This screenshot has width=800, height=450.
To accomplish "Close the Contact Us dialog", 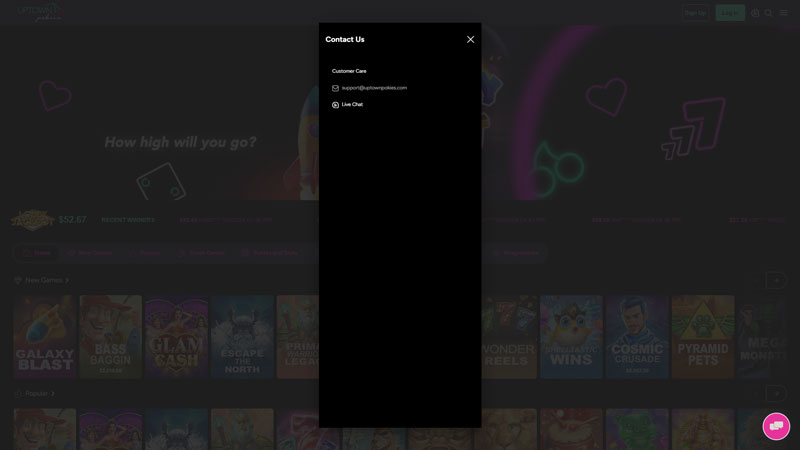I will pos(470,39).
